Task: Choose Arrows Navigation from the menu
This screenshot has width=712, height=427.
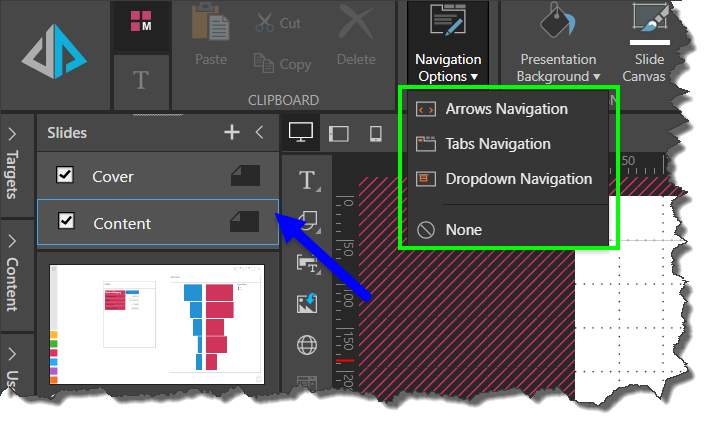Action: point(509,109)
